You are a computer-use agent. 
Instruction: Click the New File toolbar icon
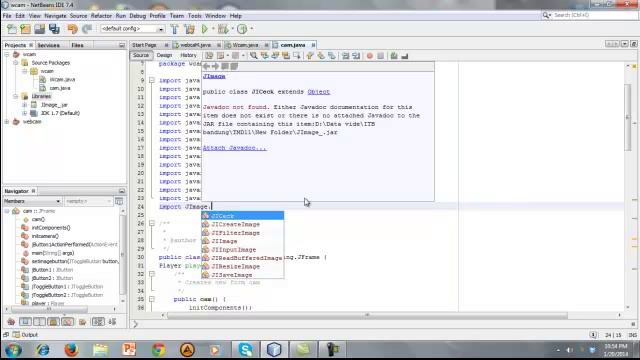click(12, 29)
